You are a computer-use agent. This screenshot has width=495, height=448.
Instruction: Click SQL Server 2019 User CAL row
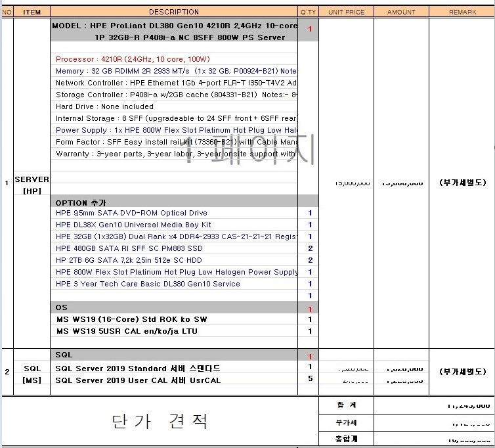(x=174, y=380)
